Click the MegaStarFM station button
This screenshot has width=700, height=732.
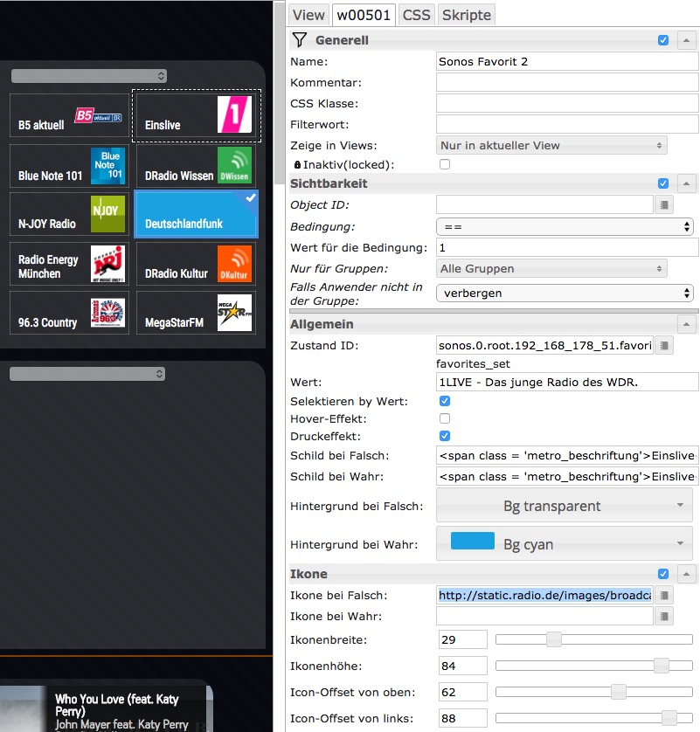point(196,313)
